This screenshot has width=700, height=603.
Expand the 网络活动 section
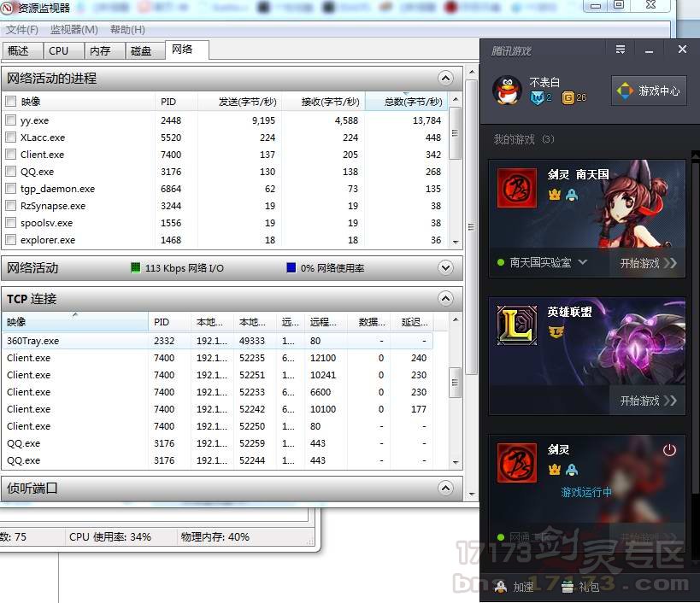445,267
